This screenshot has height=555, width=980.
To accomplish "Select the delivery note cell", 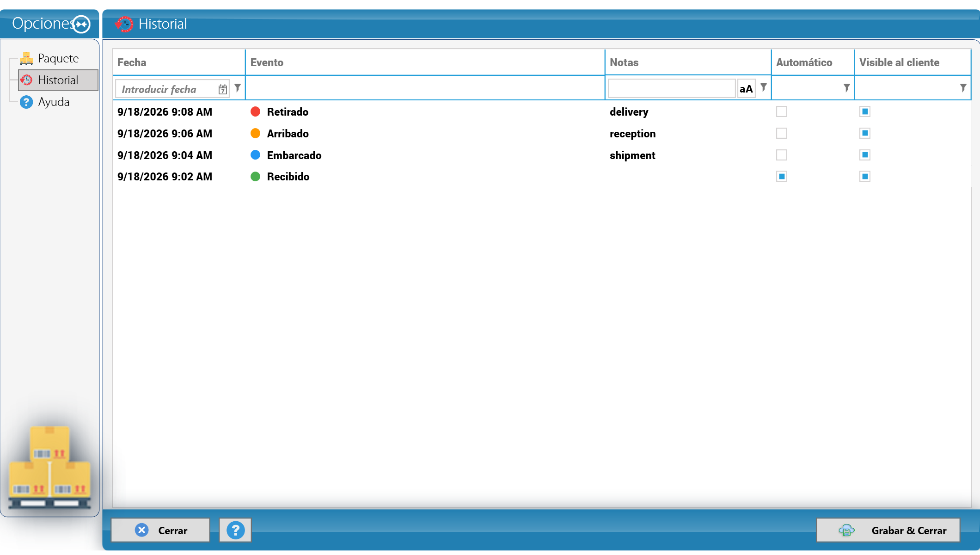I will click(629, 112).
